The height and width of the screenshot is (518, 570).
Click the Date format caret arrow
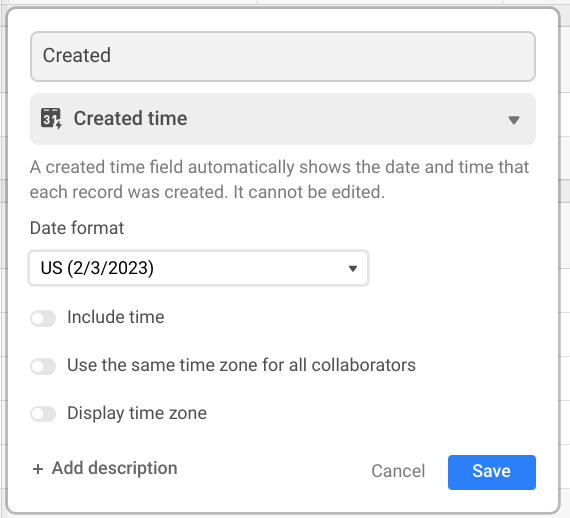pyautogui.click(x=353, y=269)
